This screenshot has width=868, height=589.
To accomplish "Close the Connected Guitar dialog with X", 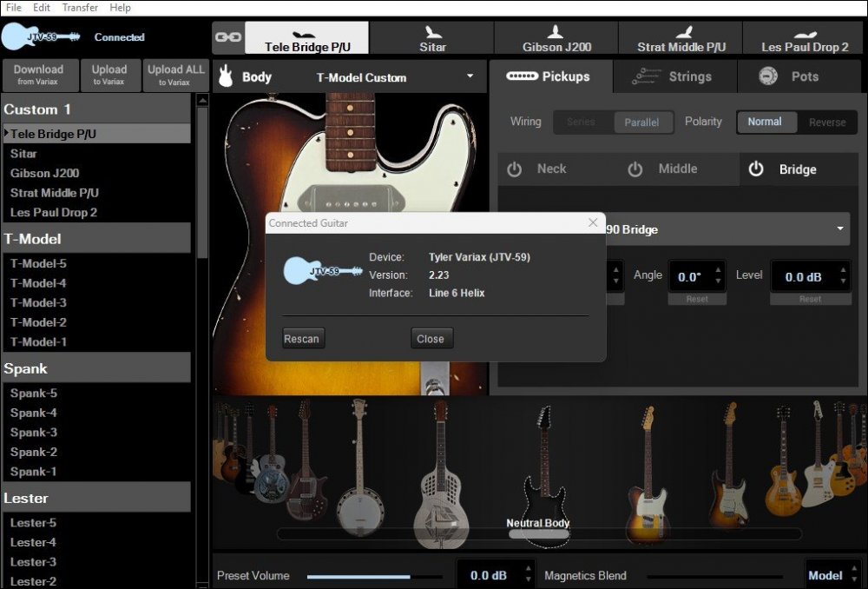I will [x=593, y=222].
